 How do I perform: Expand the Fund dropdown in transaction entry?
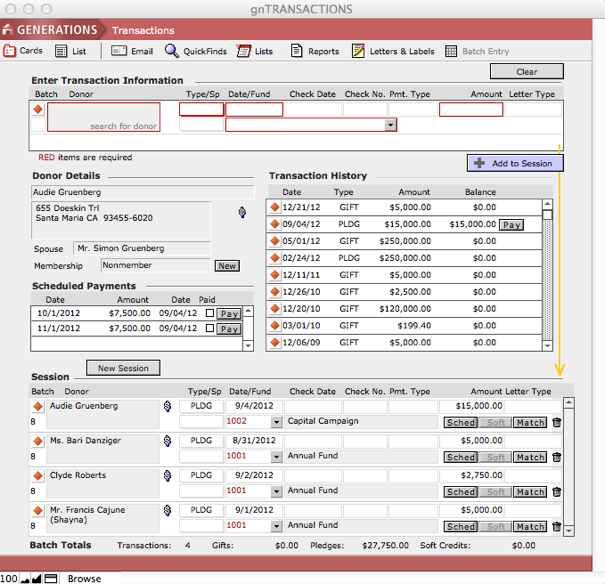pyautogui.click(x=390, y=125)
